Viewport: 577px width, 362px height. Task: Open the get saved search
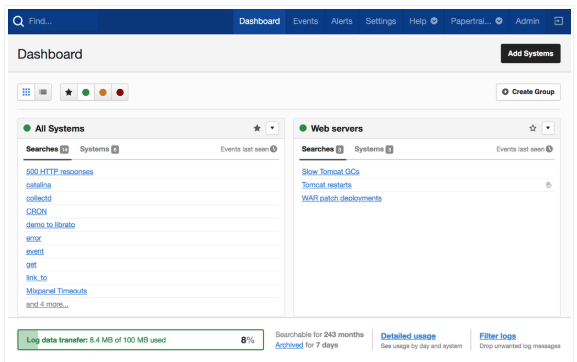click(31, 265)
